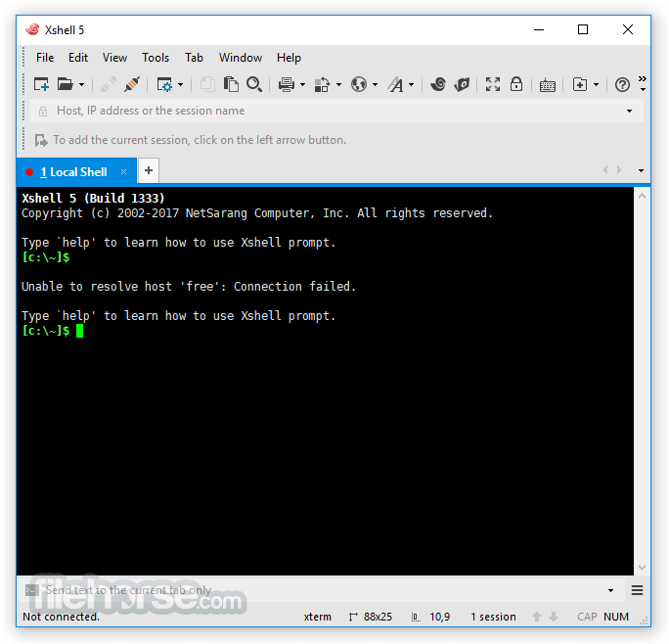Click the 'Not connected.' status text
Screen dimensions: 669x644
pyautogui.click(x=61, y=617)
